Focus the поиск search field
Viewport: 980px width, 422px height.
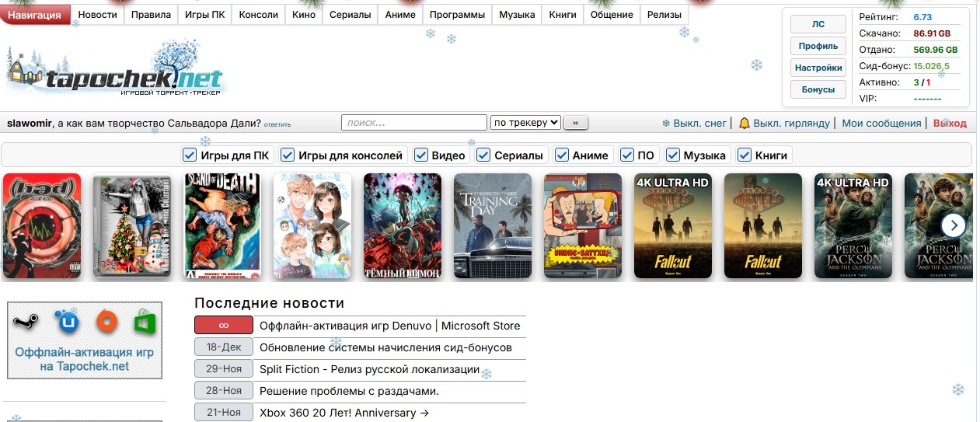414,122
